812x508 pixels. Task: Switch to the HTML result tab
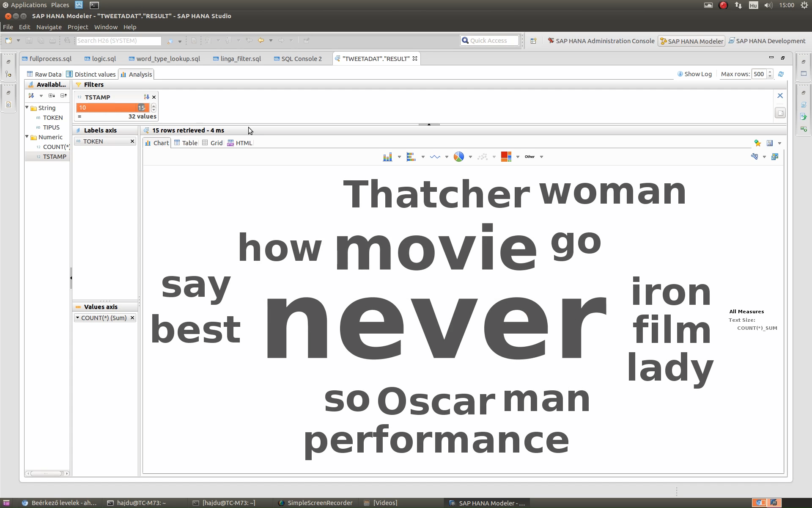tap(240, 143)
